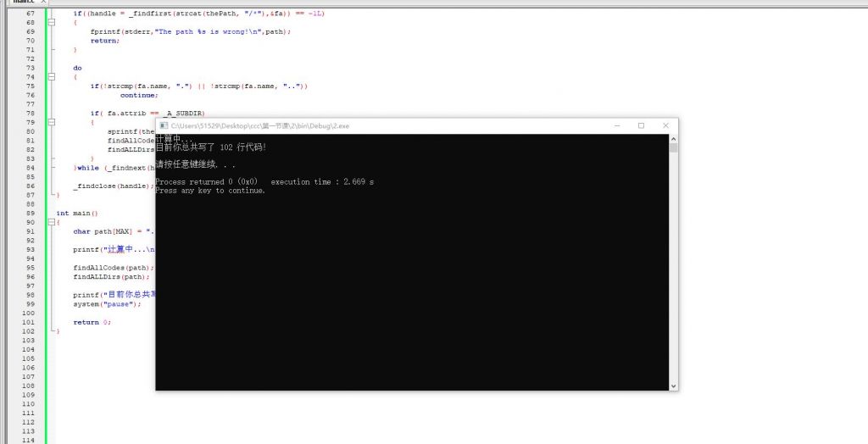Collapse the code block at line 68
The height and width of the screenshot is (444, 868).
point(51,23)
